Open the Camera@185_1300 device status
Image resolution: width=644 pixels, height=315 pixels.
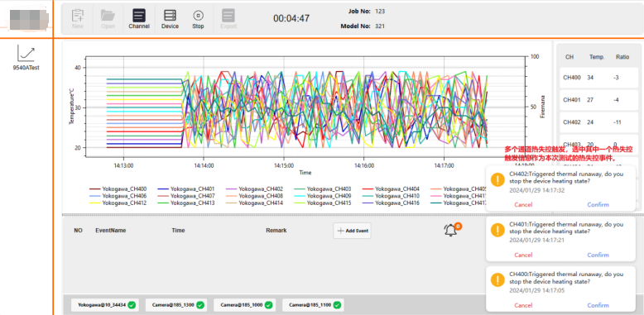point(176,305)
